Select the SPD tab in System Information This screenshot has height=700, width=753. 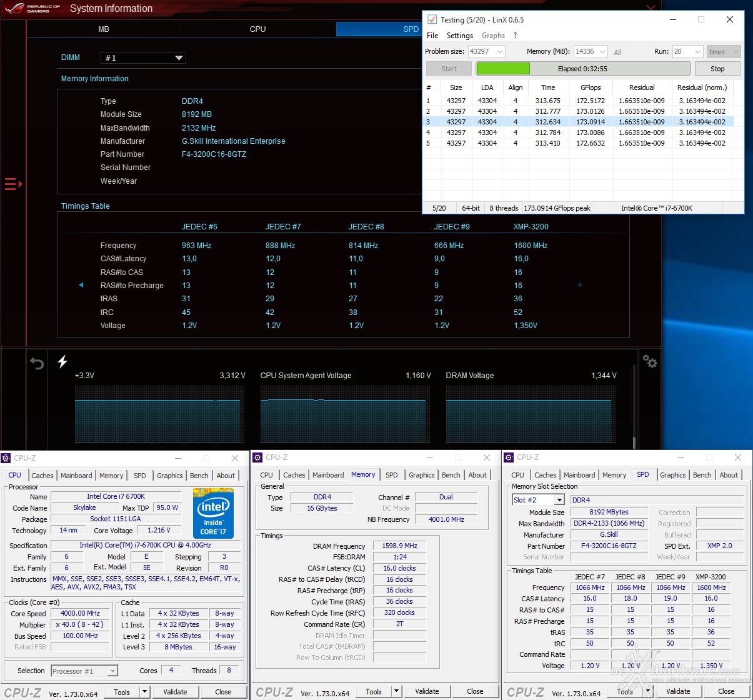tap(379, 29)
